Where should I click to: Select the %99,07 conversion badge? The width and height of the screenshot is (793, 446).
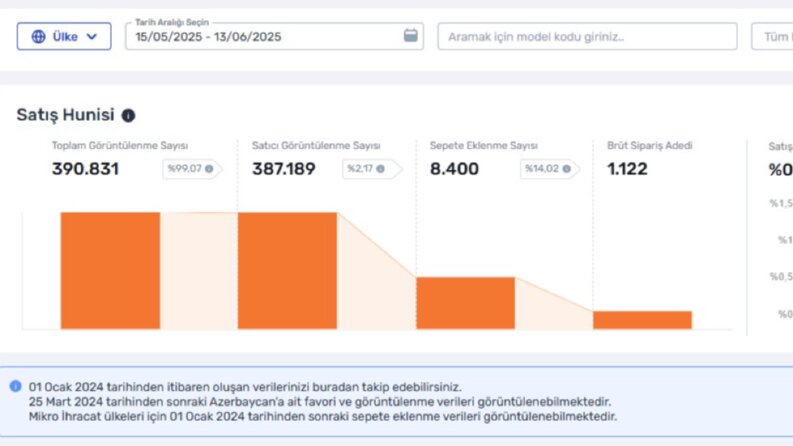click(192, 169)
